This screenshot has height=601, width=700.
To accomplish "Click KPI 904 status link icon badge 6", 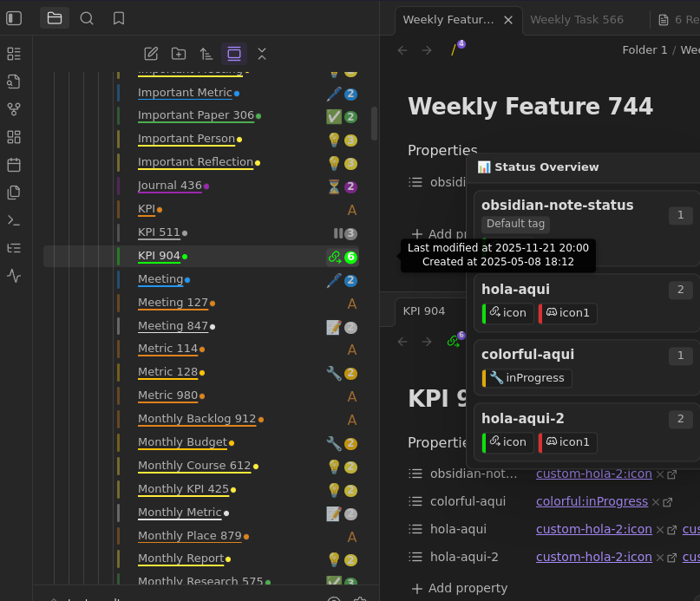I will point(456,339).
